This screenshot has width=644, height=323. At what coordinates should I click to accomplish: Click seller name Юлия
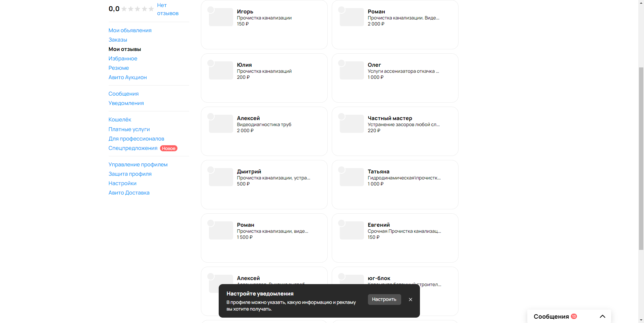pyautogui.click(x=244, y=65)
